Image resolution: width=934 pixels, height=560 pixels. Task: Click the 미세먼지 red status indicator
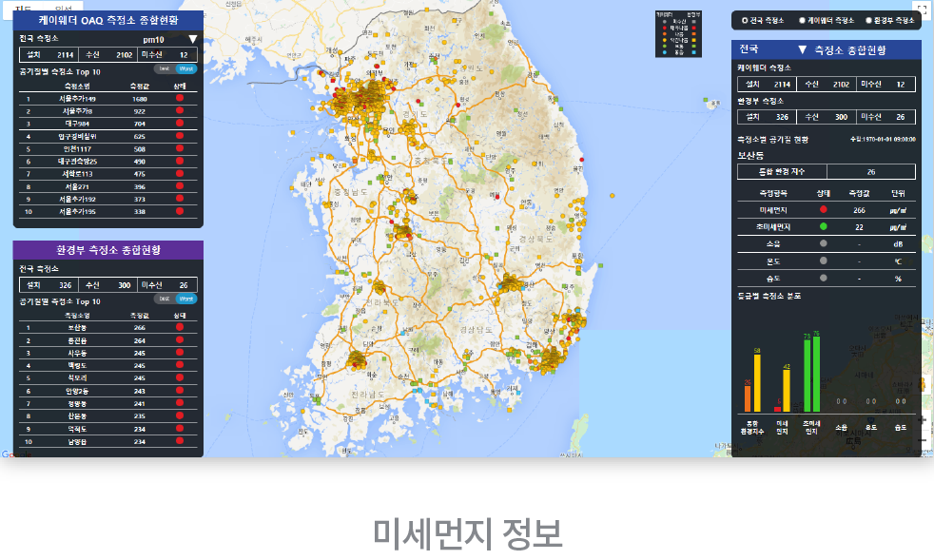[x=823, y=210]
